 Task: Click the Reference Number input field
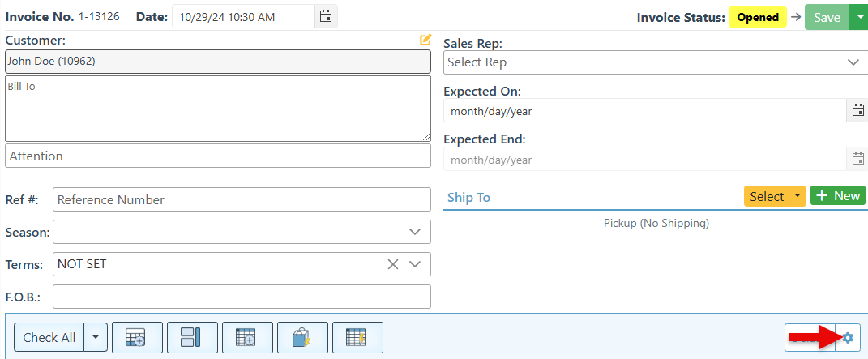pos(242,199)
